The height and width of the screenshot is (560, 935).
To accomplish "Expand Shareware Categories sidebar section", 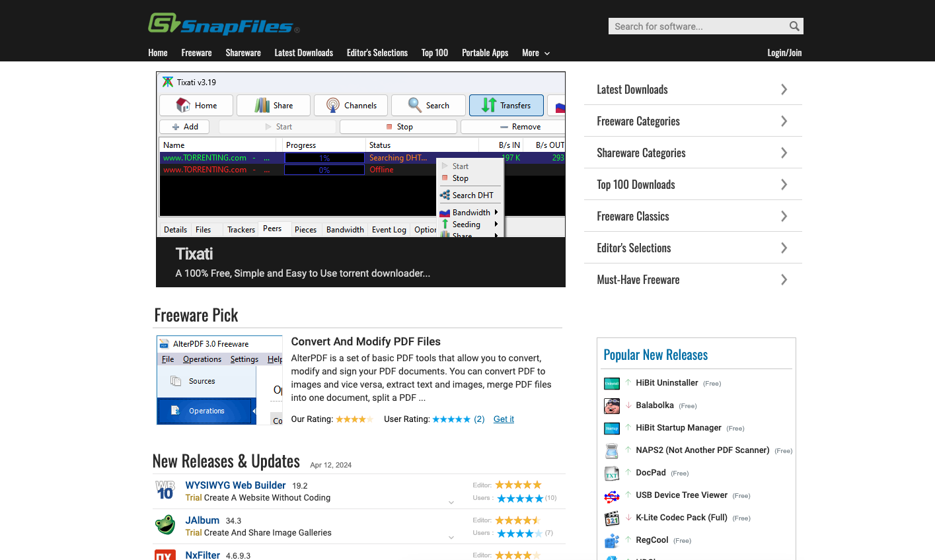I will tap(693, 153).
